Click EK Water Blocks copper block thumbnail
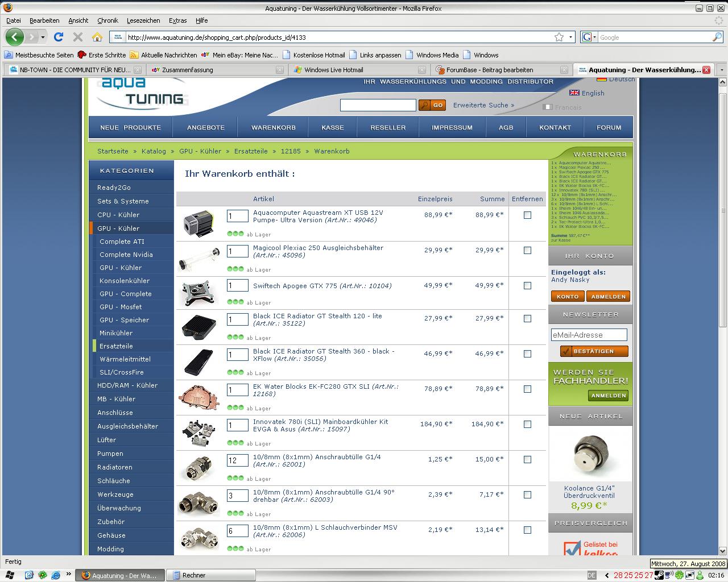This screenshot has width=728, height=582. click(x=198, y=398)
